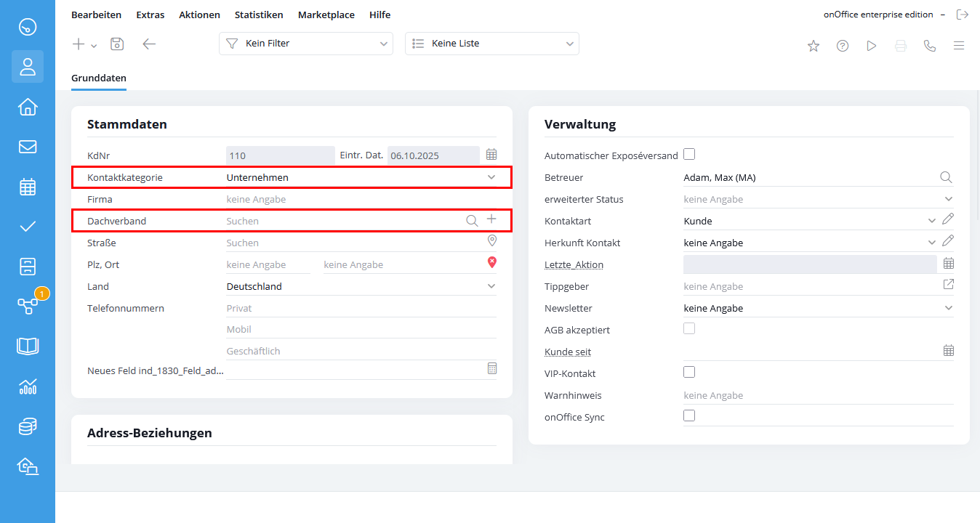The image size is (980, 523).
Task: Open the email module in sidebar
Action: tap(28, 147)
